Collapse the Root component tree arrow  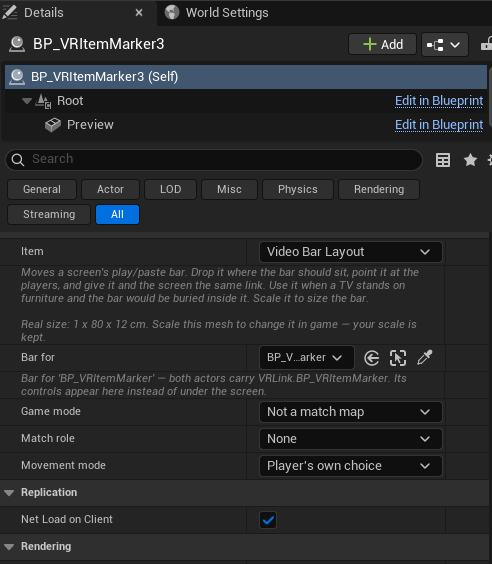click(27, 101)
